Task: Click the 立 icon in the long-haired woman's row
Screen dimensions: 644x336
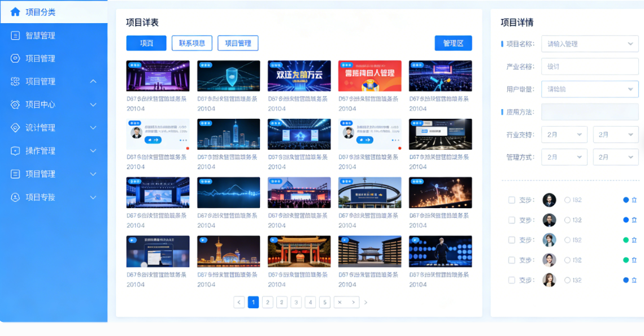Action: click(634, 280)
